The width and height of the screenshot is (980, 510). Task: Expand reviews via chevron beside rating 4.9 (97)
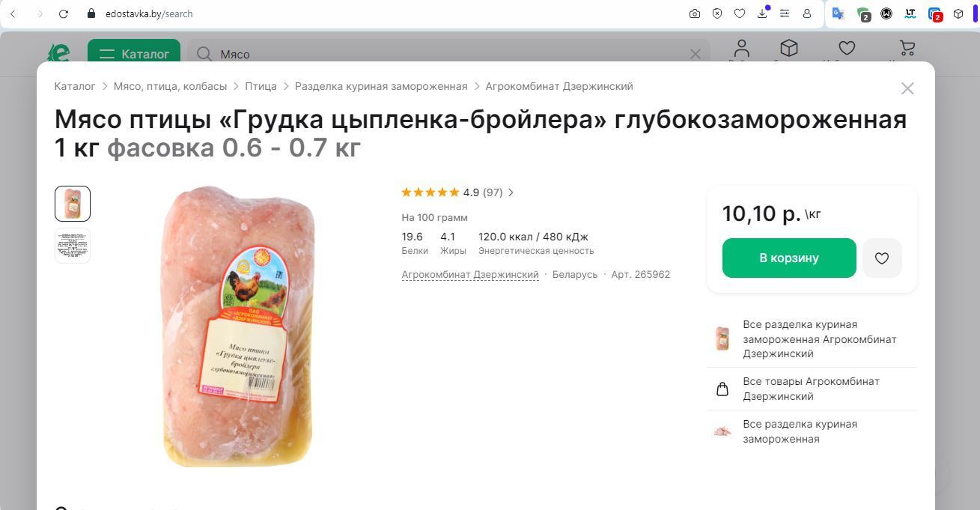pos(511,192)
